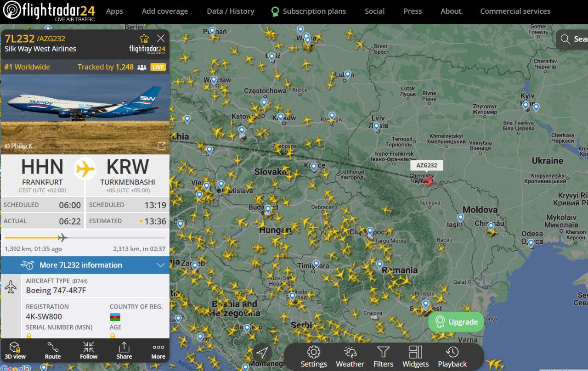Open the Widgets panel
588x371 pixels.
click(415, 357)
